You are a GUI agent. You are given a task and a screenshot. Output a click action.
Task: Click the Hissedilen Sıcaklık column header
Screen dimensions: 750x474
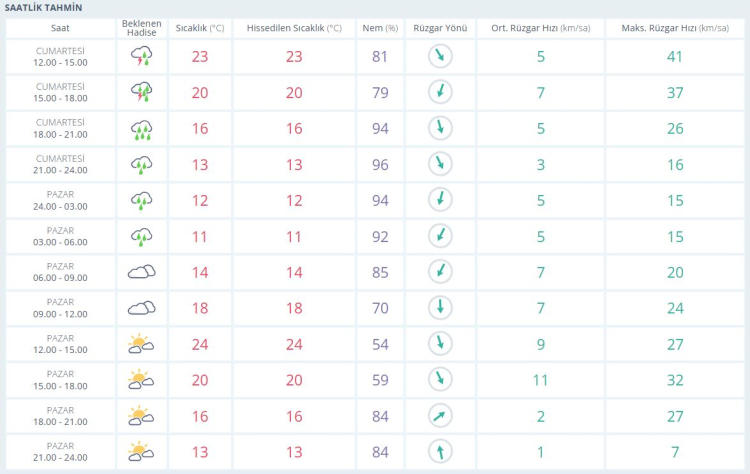(294, 28)
